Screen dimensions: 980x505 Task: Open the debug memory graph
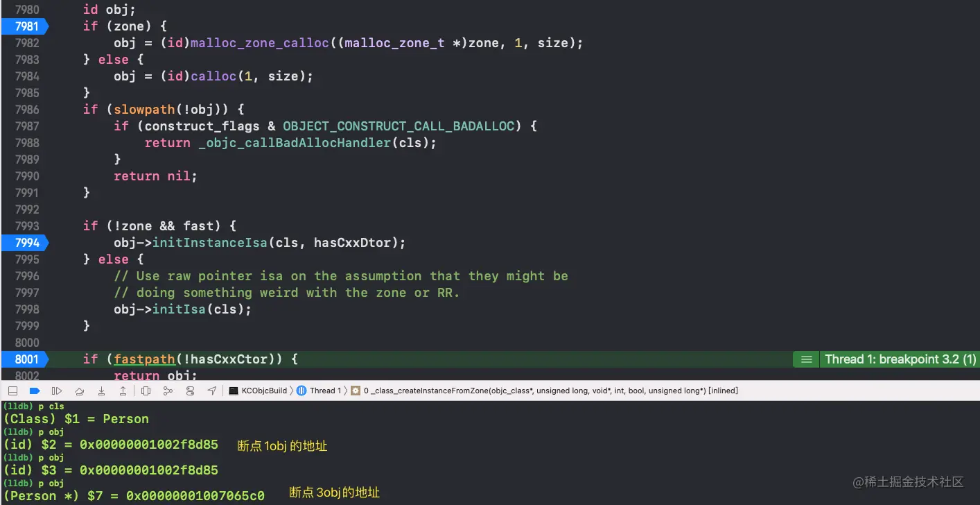coord(168,391)
